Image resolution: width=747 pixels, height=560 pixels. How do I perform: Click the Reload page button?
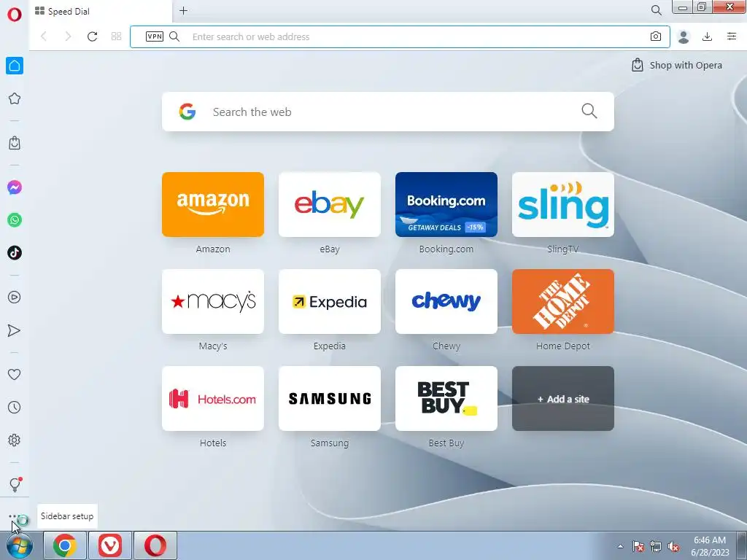tap(92, 36)
